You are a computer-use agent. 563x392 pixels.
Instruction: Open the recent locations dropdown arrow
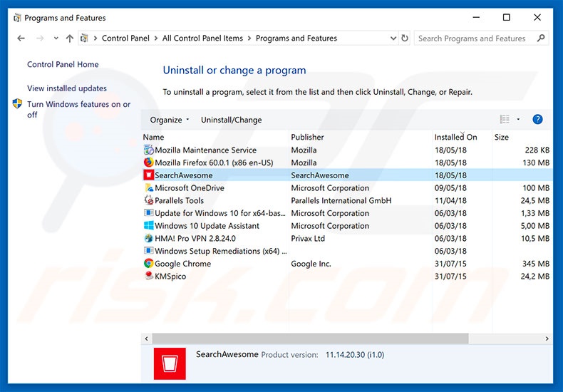(56, 38)
